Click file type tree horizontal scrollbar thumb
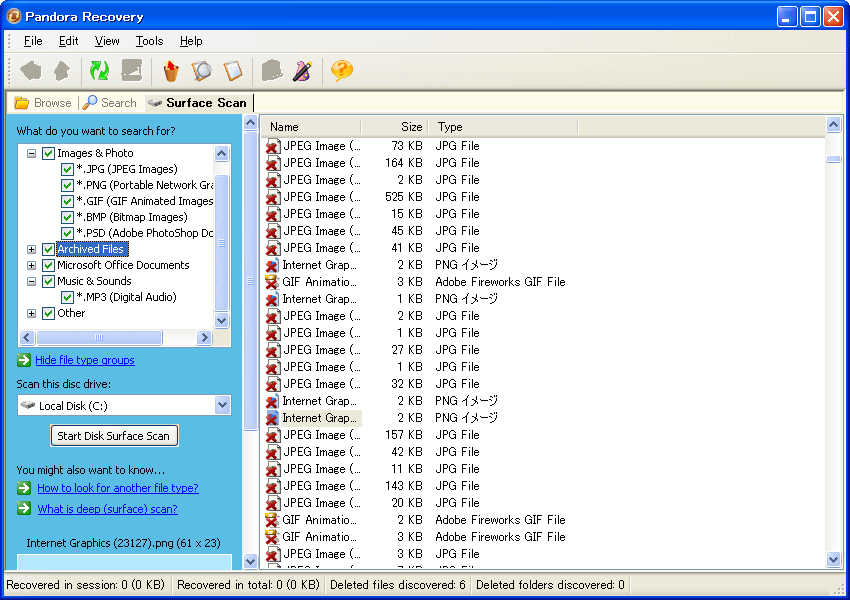The height and width of the screenshot is (600, 850). (99, 338)
